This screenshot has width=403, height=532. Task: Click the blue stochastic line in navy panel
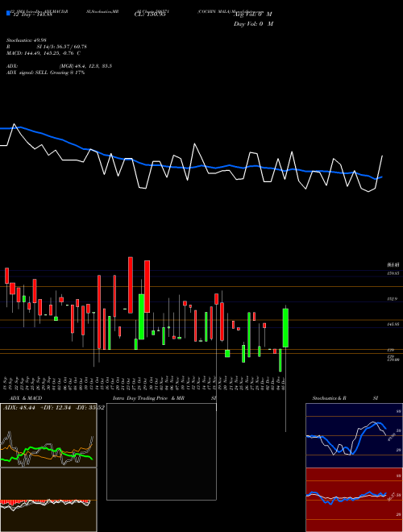pyautogui.click(x=346, y=438)
